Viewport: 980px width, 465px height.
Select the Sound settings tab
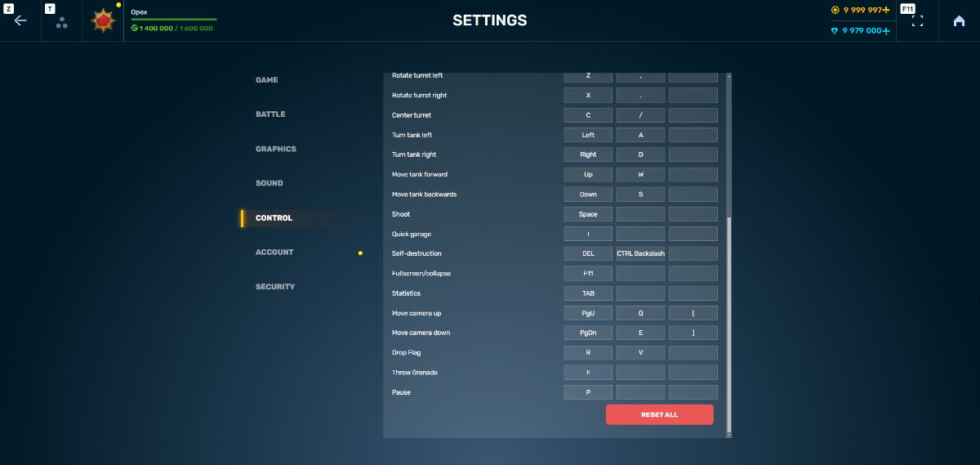pos(269,183)
